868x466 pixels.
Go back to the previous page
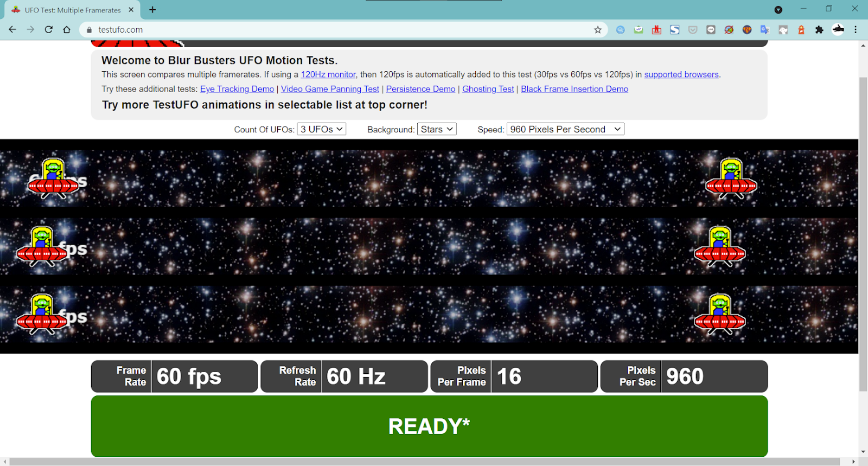12,30
